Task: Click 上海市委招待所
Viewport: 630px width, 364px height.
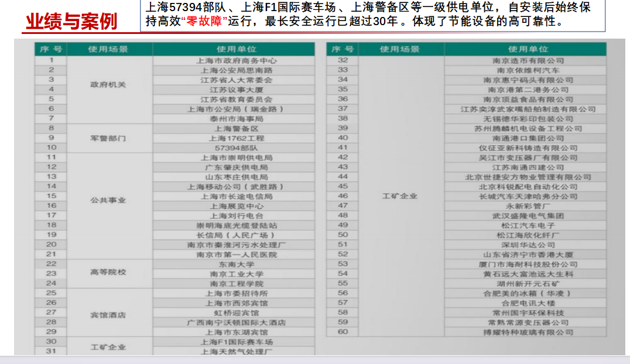Action: 237,293
